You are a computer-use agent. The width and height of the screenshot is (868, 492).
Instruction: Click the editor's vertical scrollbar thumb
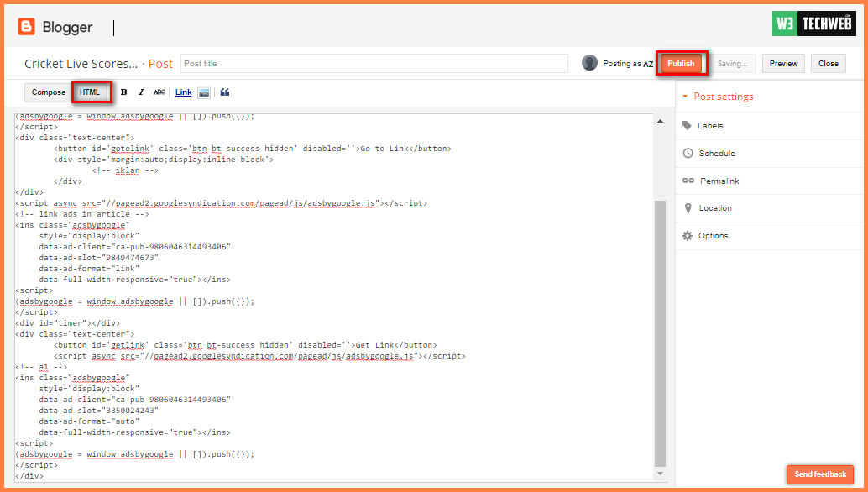(x=660, y=332)
